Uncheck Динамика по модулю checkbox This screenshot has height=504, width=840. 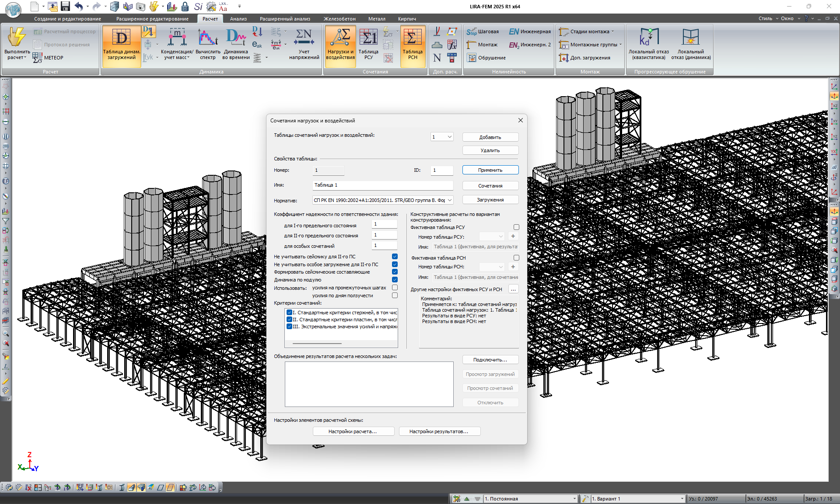tap(395, 280)
